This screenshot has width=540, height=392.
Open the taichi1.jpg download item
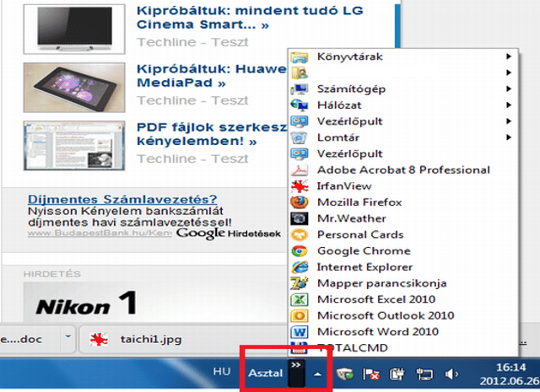[182, 340]
